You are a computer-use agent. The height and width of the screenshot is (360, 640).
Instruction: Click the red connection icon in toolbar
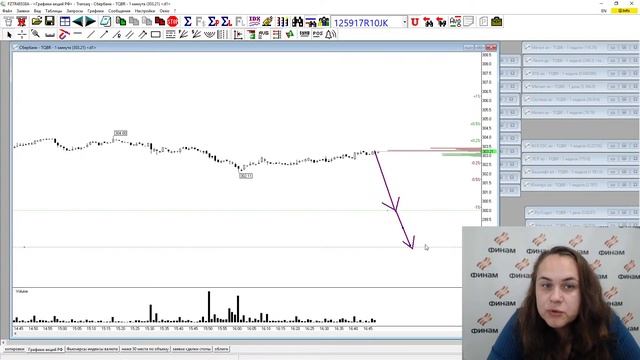coord(22,21)
